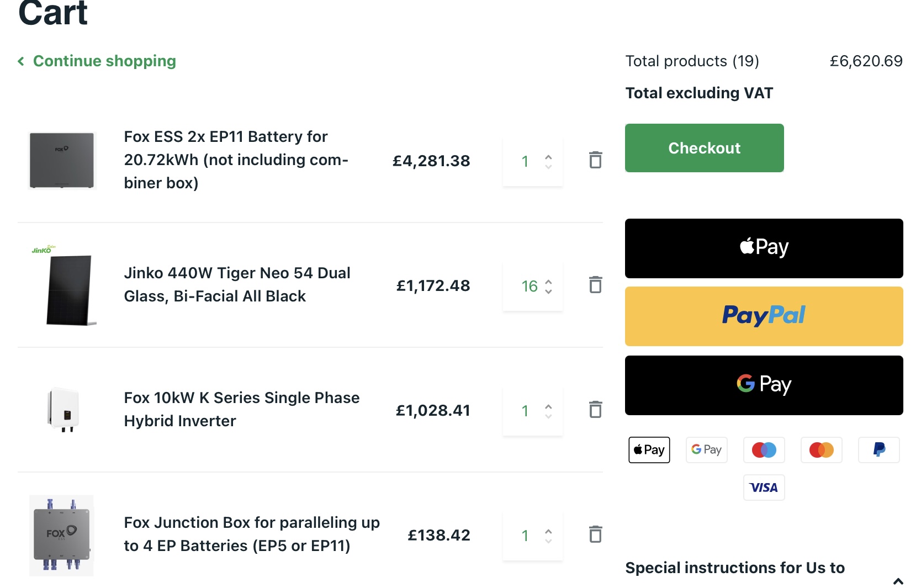The image size is (921, 588).
Task: Pay with the yellow PayPal button
Action: pyautogui.click(x=764, y=316)
